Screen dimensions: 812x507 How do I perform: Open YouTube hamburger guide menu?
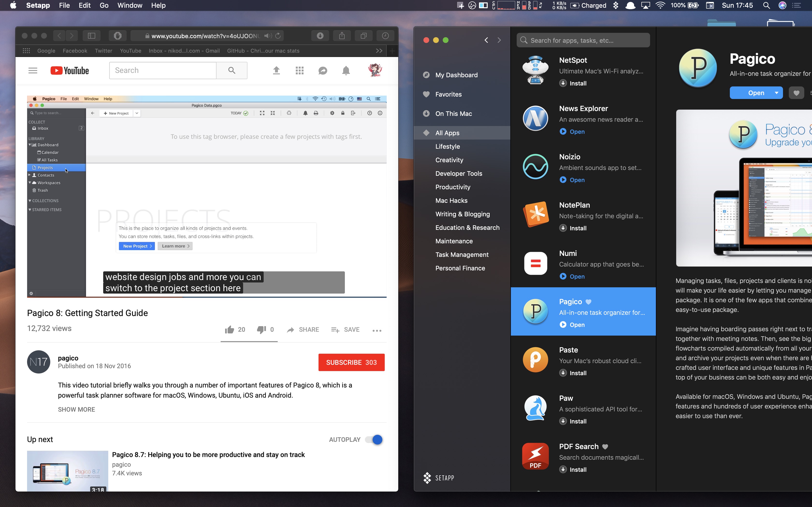[x=33, y=70]
